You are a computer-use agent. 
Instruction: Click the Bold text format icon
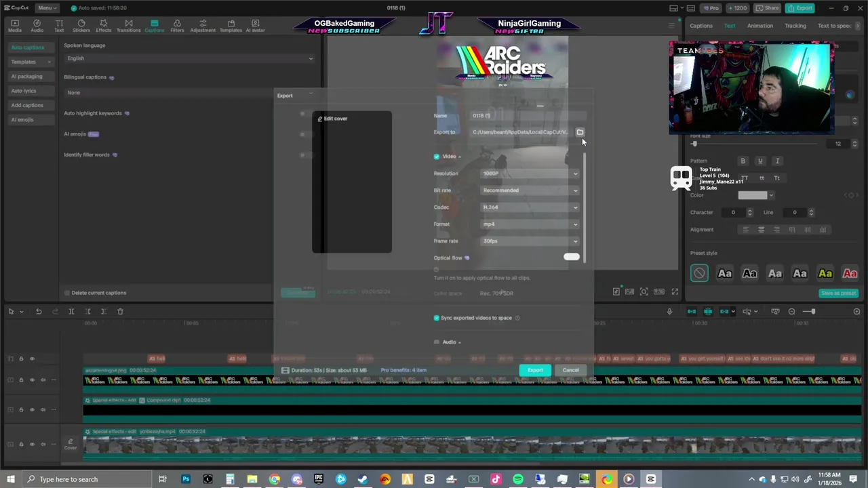point(743,161)
